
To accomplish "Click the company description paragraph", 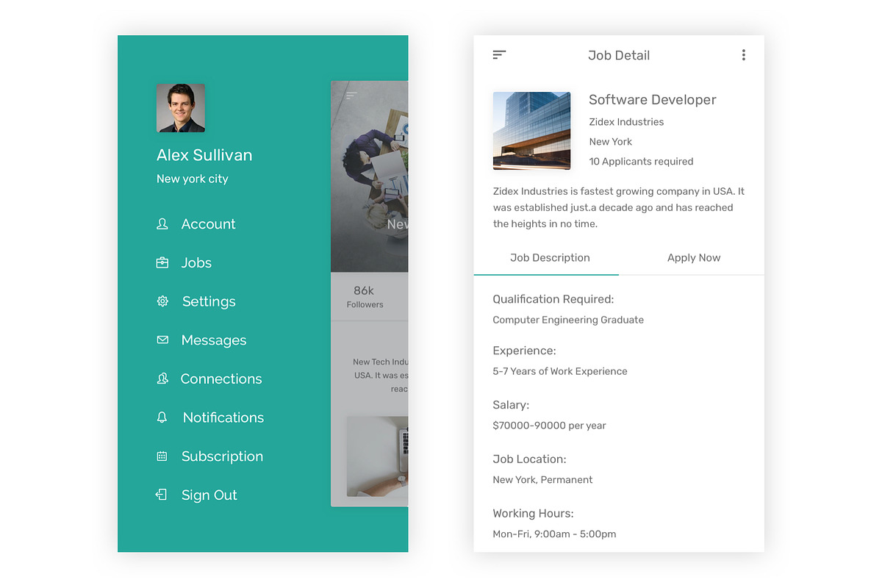I will pyautogui.click(x=619, y=207).
